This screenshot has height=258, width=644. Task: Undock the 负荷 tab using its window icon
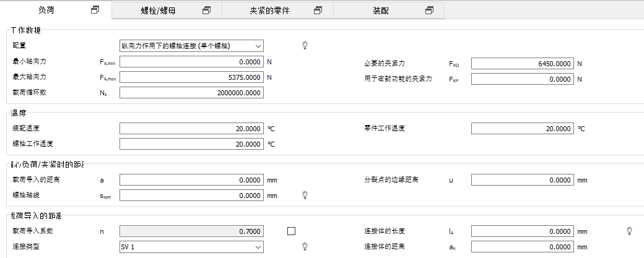coord(95,10)
